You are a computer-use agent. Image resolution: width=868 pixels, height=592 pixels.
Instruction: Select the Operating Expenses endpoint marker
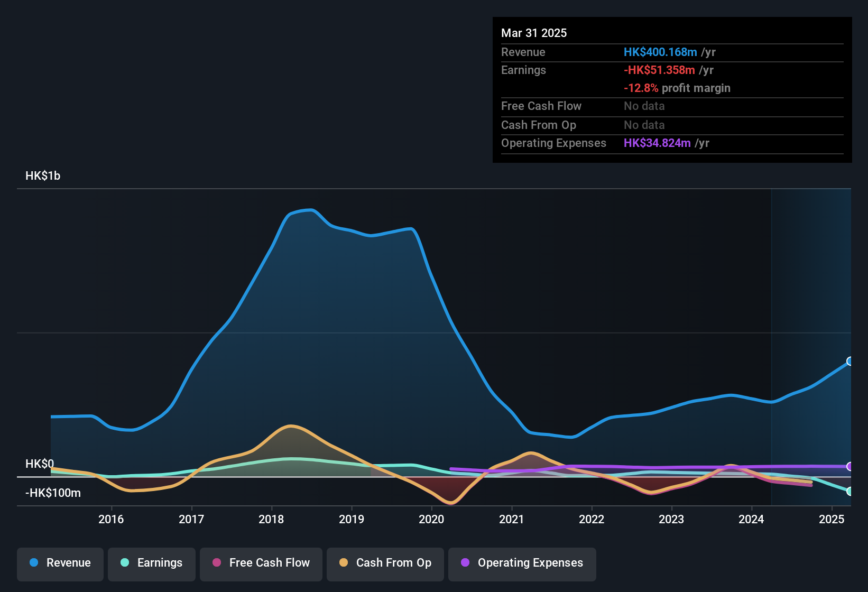tap(849, 467)
